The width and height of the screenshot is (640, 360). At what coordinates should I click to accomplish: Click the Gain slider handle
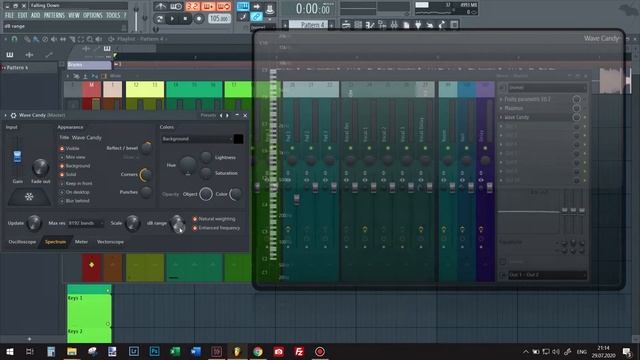tap(17, 156)
